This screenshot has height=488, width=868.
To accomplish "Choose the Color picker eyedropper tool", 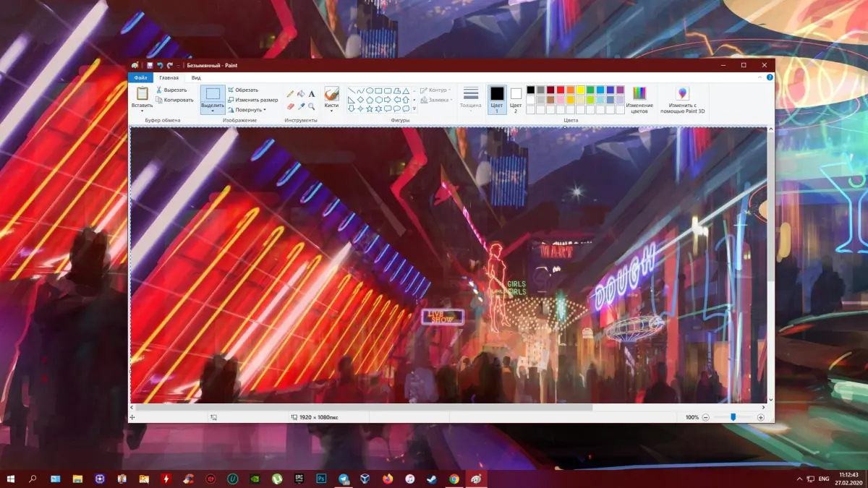I will (x=301, y=106).
